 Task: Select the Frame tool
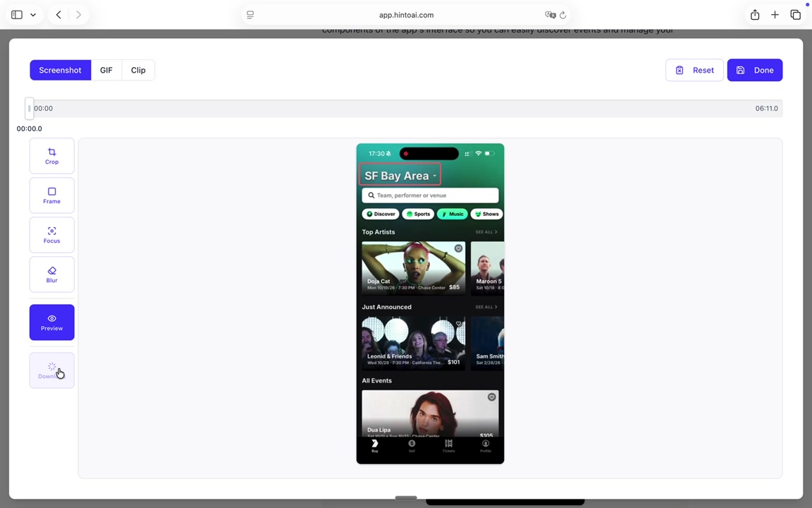tap(51, 195)
